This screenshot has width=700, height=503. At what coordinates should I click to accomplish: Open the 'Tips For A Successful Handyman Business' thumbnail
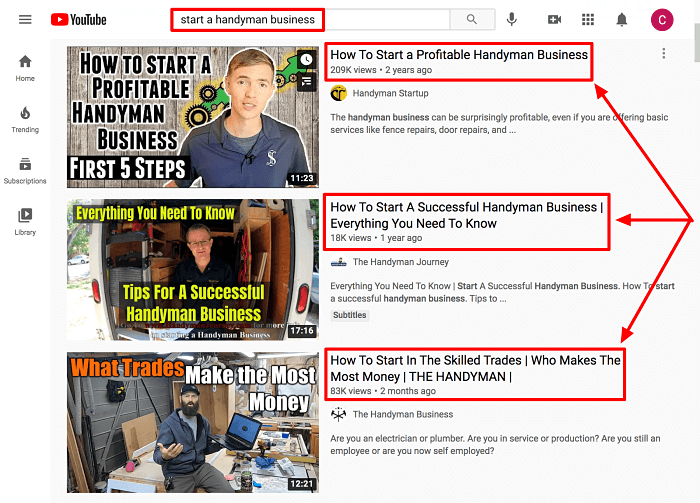point(193,270)
